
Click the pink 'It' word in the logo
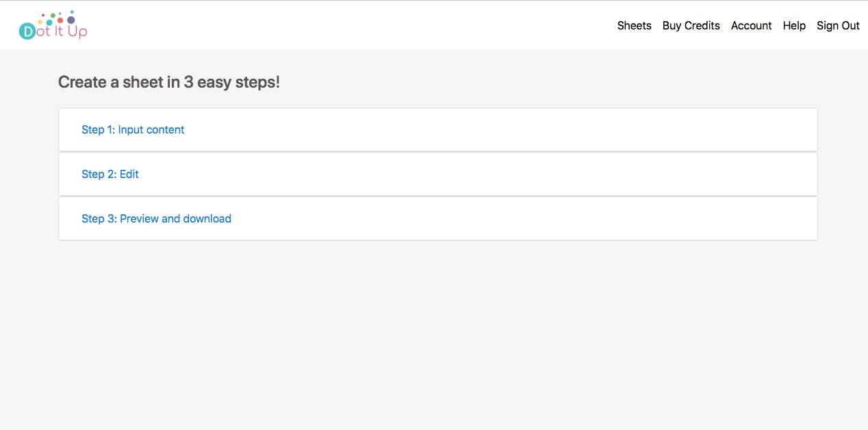[x=58, y=31]
